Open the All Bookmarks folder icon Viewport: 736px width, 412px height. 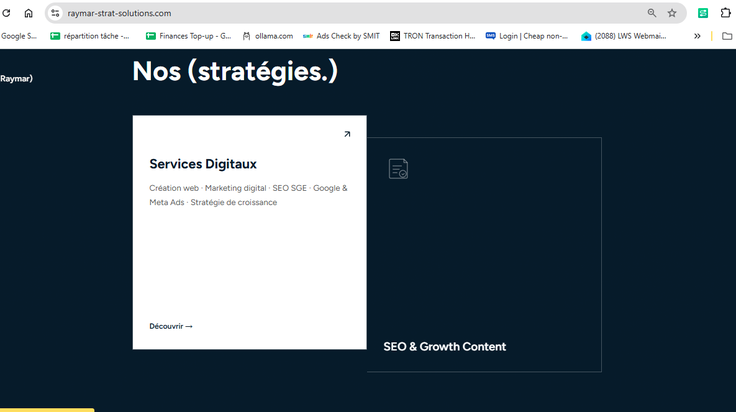click(727, 36)
